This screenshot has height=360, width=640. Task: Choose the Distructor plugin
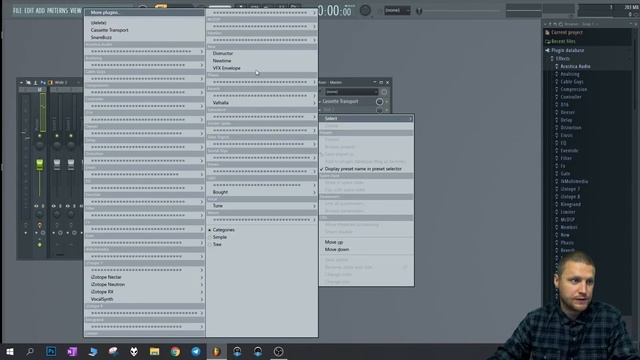click(x=262, y=53)
